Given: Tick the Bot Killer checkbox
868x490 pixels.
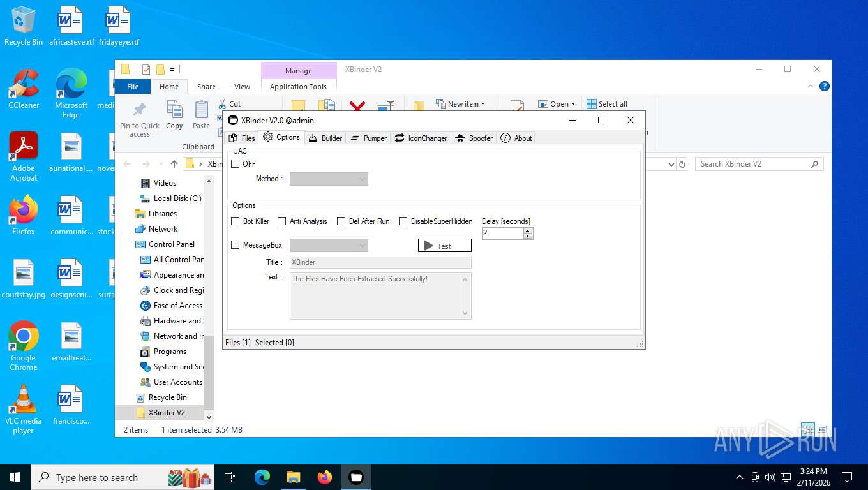Looking at the screenshot, I should [236, 221].
